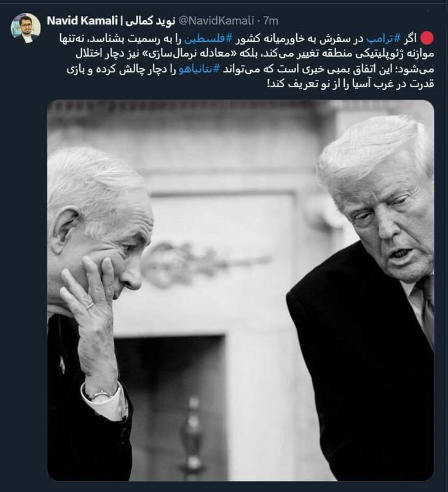448x492 pixels.
Task: Click the ring on the raised hand
Action: (90, 305)
